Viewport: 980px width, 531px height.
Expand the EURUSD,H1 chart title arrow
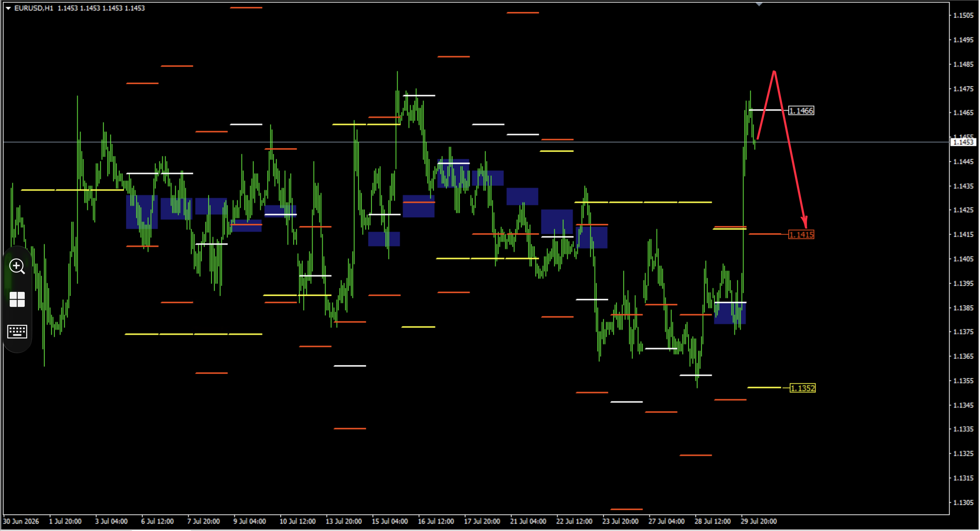point(8,8)
